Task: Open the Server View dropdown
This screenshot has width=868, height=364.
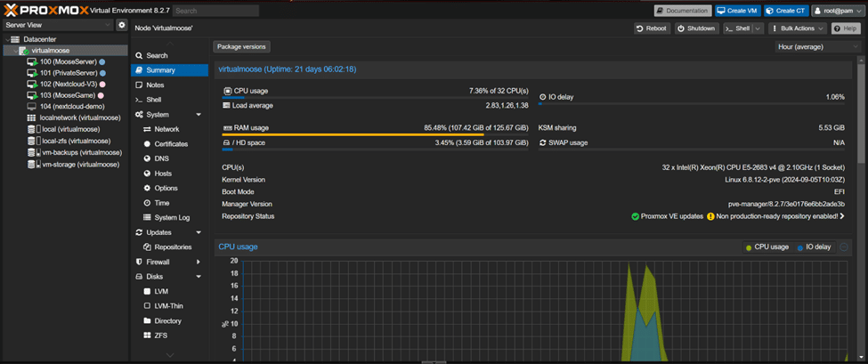Action: (58, 25)
